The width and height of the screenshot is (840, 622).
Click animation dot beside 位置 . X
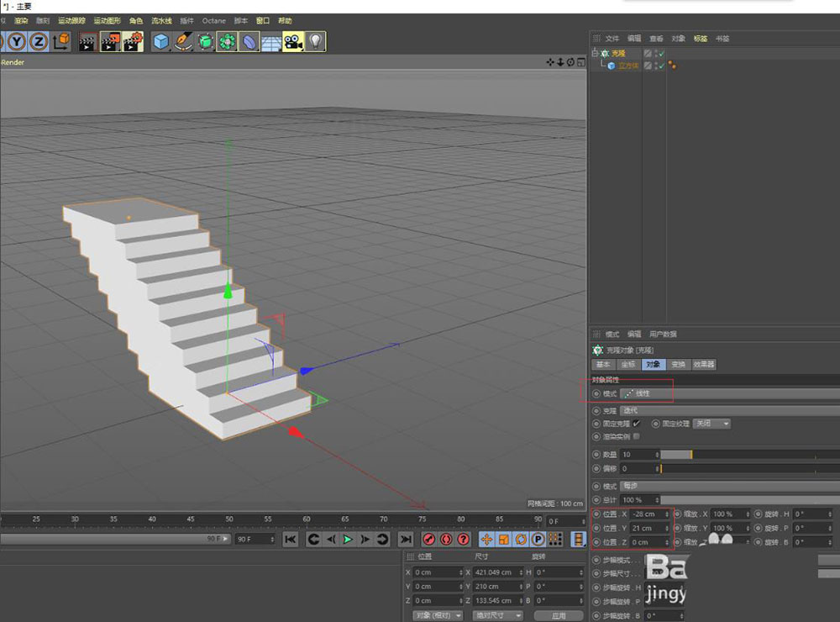pos(596,514)
